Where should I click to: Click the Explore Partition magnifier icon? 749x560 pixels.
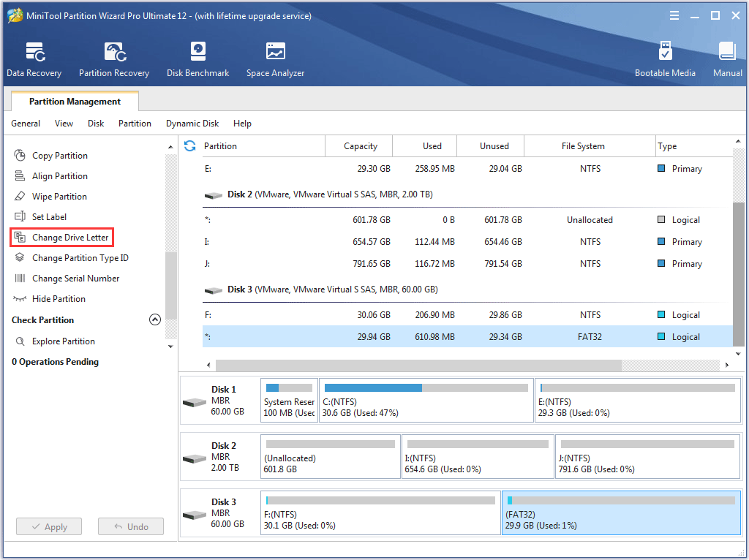(x=20, y=341)
